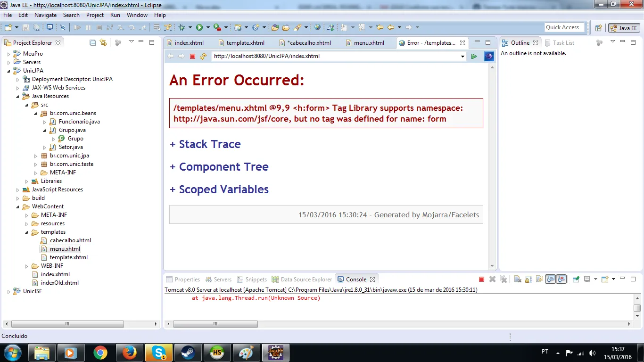This screenshot has width=644, height=362.
Task: Open Windows Start button
Action: (x=12, y=353)
